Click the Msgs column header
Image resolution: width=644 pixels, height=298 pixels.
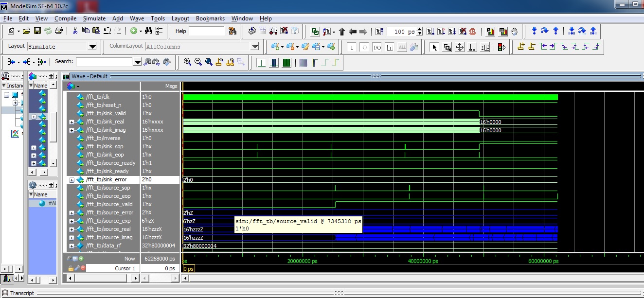[x=171, y=86]
